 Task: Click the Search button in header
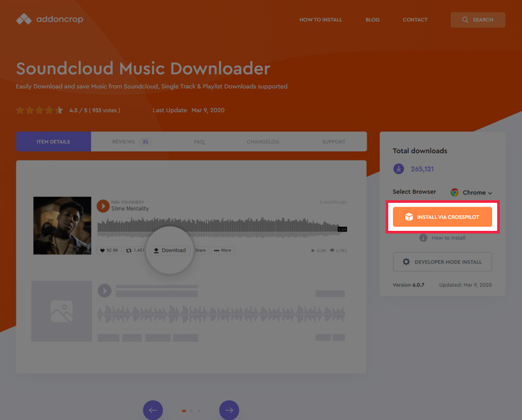coord(478,20)
